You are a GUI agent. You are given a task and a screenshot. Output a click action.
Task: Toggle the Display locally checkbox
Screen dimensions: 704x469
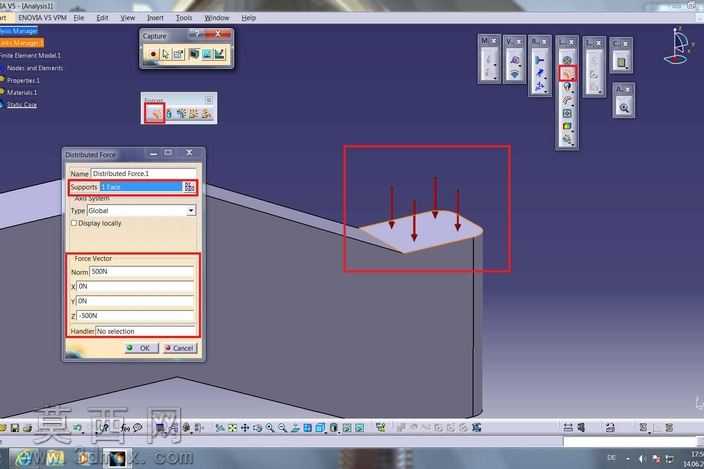(74, 223)
